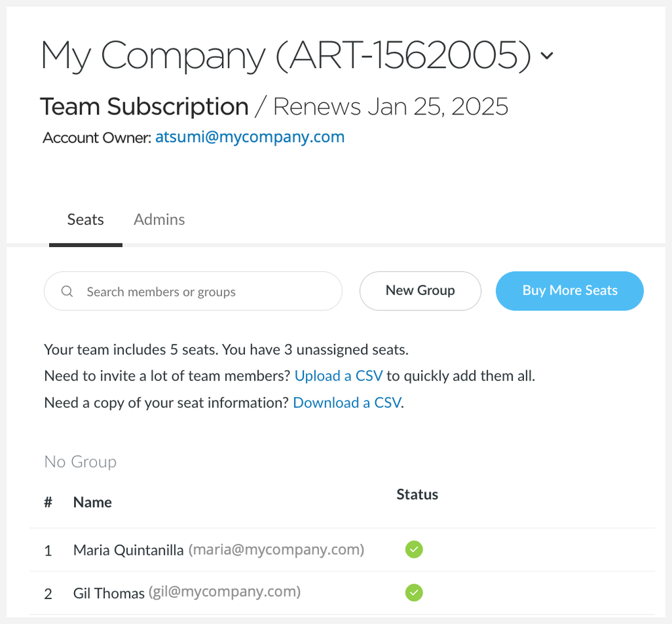
Task: Select the Gil Thomas row name
Action: tap(109, 594)
